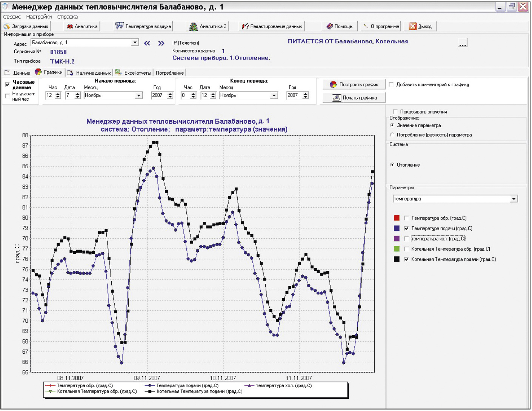Switch to the Excel-отчеты tab
This screenshot has height=411, width=532.
coord(133,73)
